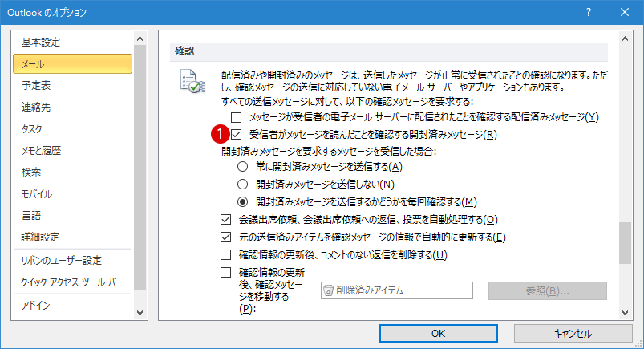Open メモと履歴 options category
The height and width of the screenshot is (349, 644).
pyautogui.click(x=73, y=151)
